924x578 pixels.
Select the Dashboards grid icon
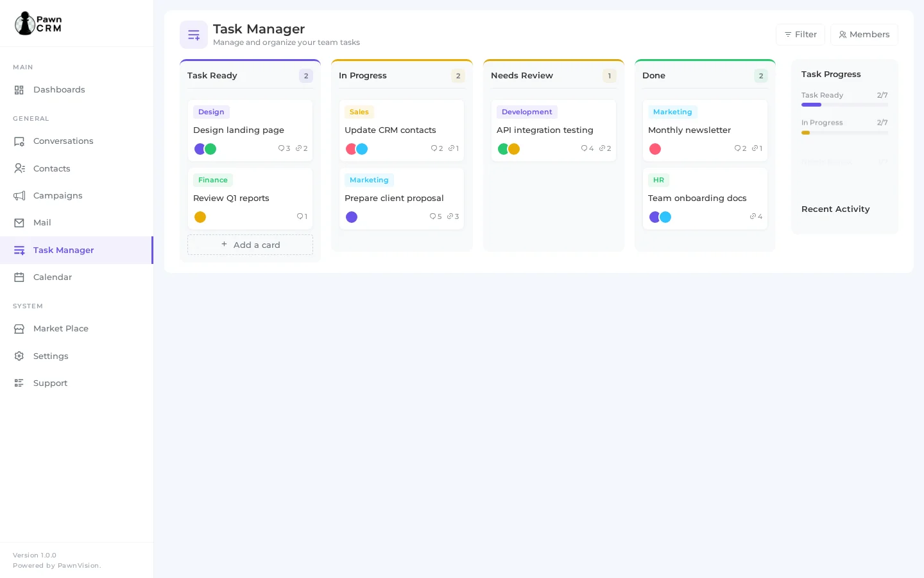coord(19,89)
